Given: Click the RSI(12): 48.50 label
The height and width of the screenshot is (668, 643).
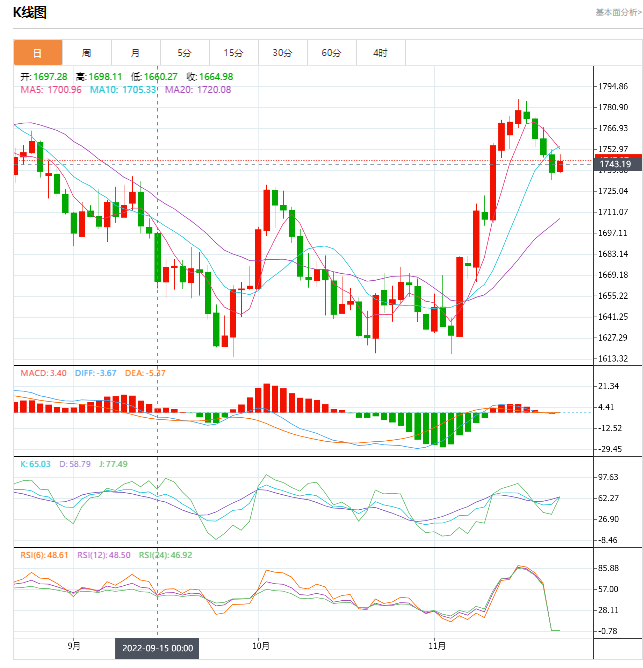Looking at the screenshot, I should pyautogui.click(x=104, y=555).
